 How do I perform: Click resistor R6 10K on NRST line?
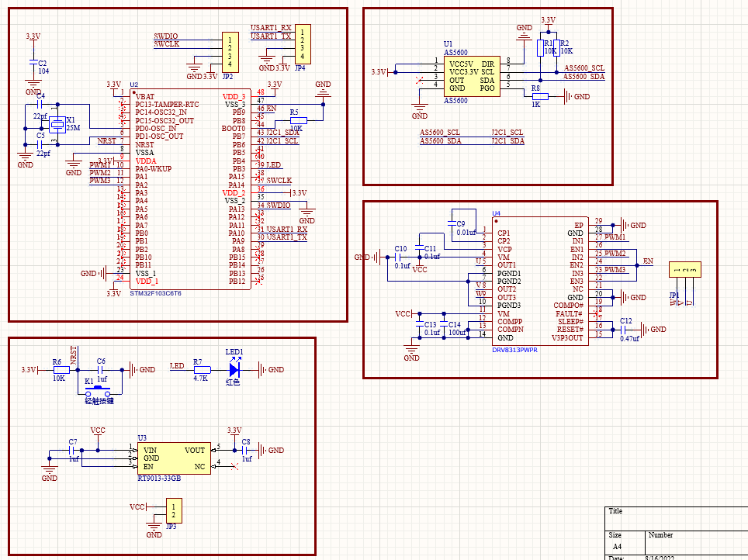[x=61, y=370]
